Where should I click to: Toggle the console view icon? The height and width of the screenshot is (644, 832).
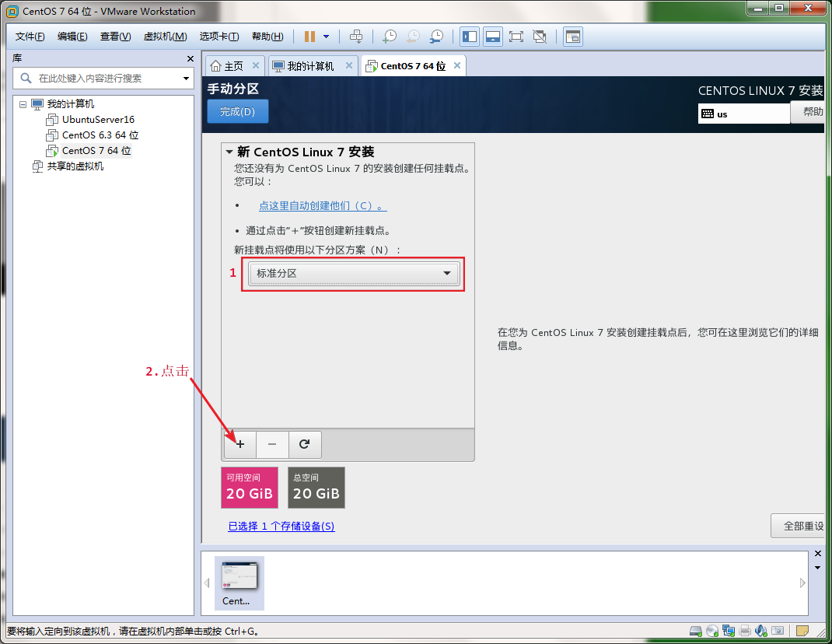tap(573, 37)
